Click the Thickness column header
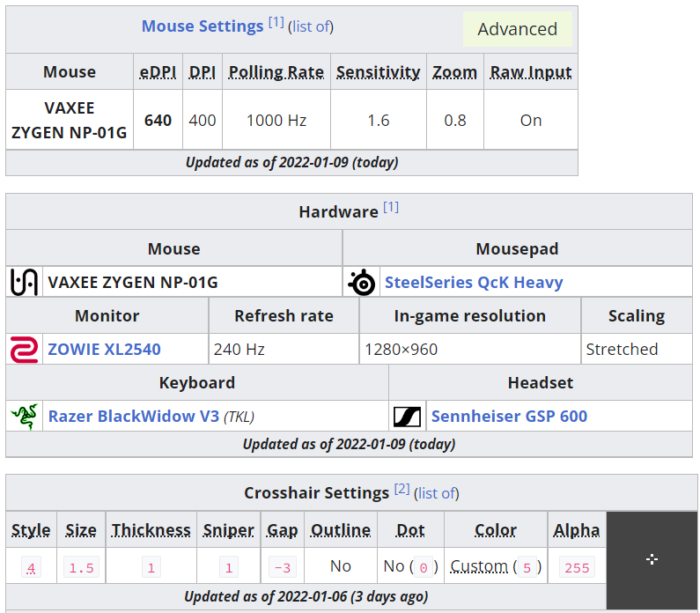The height and width of the screenshot is (613, 700). (151, 530)
